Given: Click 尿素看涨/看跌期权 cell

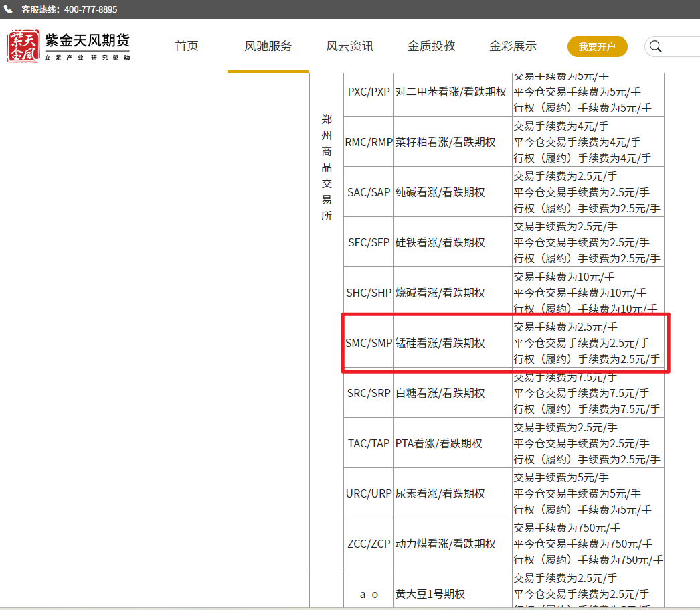Looking at the screenshot, I should [x=452, y=494].
